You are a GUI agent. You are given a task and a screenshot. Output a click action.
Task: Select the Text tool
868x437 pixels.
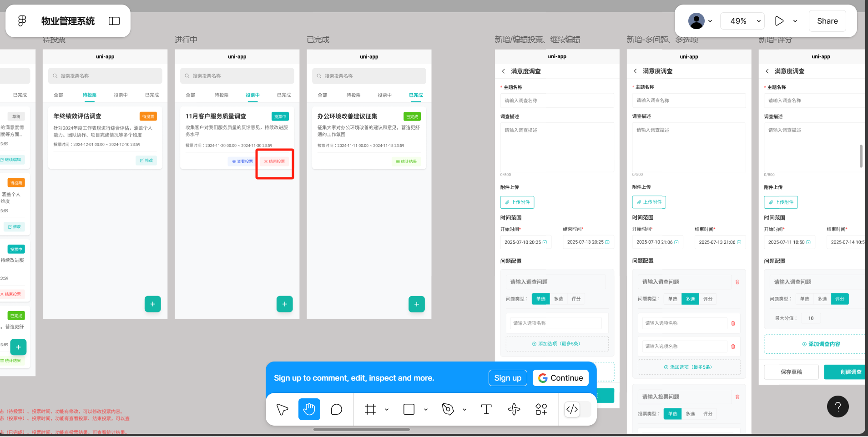(x=486, y=409)
